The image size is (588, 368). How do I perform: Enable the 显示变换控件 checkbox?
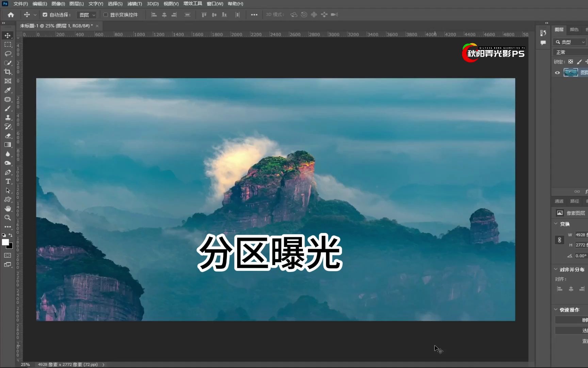click(x=105, y=15)
